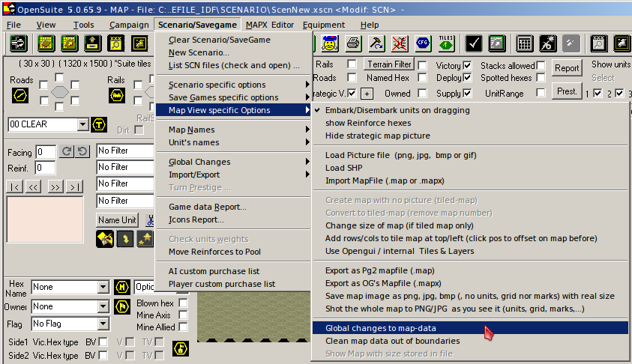The image size is (632, 364).
Task: Click the yellow down arrow unit icon
Action: 125,239
